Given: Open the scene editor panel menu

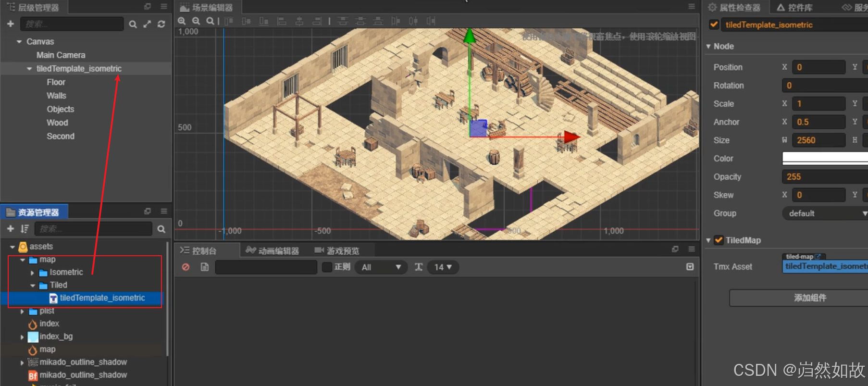Looking at the screenshot, I should coord(691,6).
